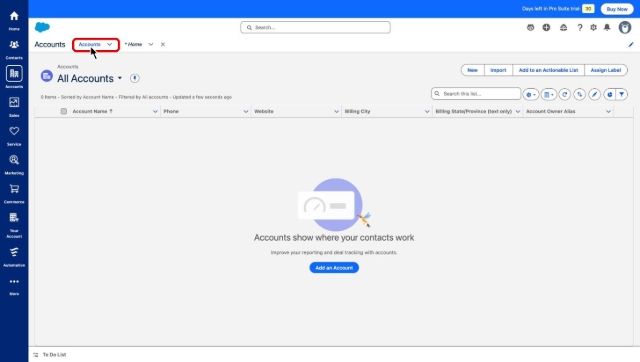Refresh the accounts list
The height and width of the screenshot is (362, 640).
[564, 94]
